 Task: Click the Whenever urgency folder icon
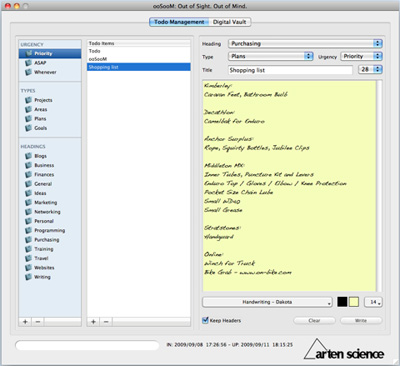pyautogui.click(x=29, y=72)
